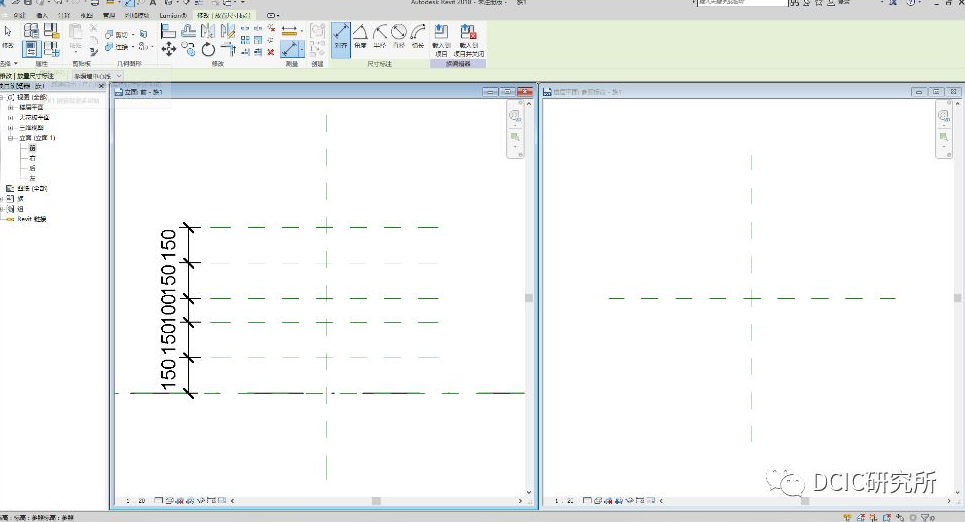The width and height of the screenshot is (965, 522).
Task: Select Mirror - Draw Axis tool
Action: coord(227,31)
